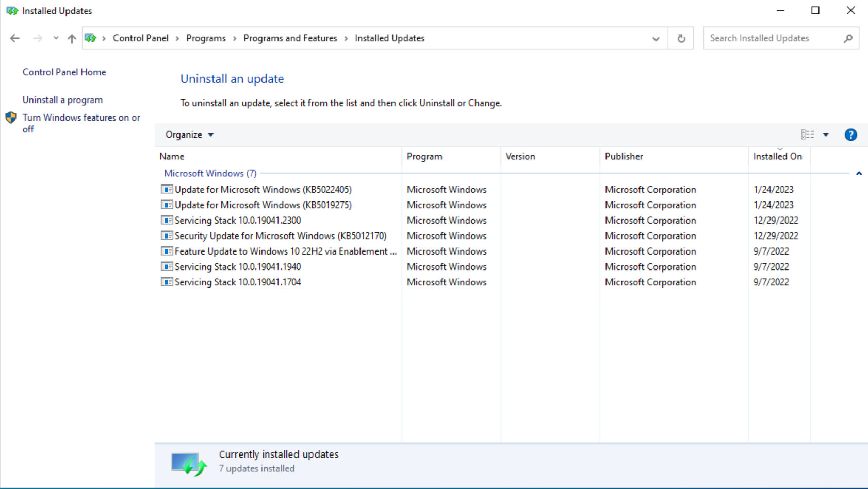This screenshot has width=868, height=489.
Task: Click the Up to Programs and Features arrow
Action: click(72, 38)
